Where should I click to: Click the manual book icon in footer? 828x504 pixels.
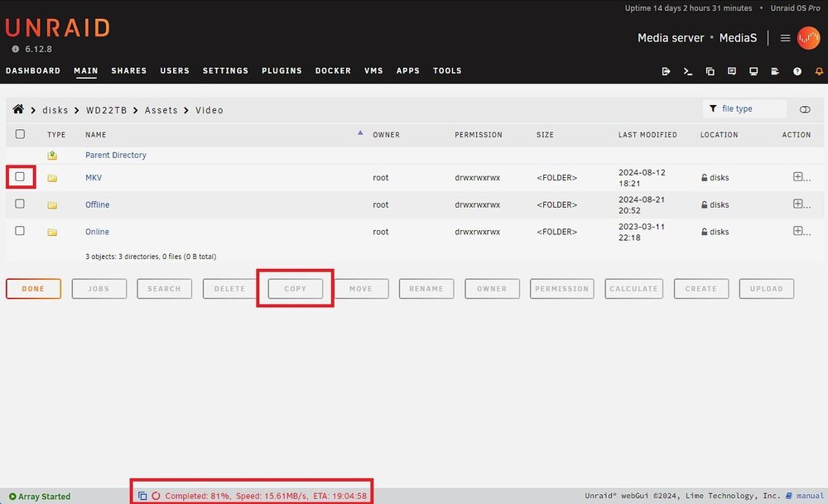click(789, 496)
